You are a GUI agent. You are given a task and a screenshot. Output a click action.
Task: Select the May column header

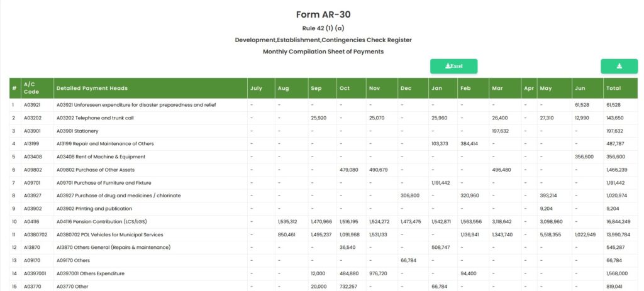[x=554, y=88]
